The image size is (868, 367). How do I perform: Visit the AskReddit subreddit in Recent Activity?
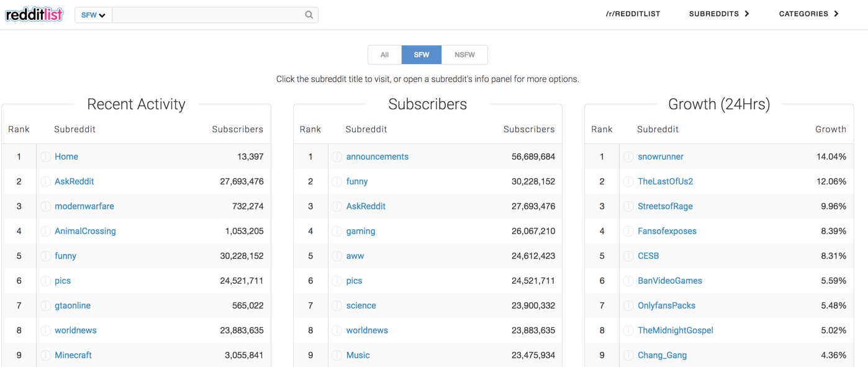[74, 181]
